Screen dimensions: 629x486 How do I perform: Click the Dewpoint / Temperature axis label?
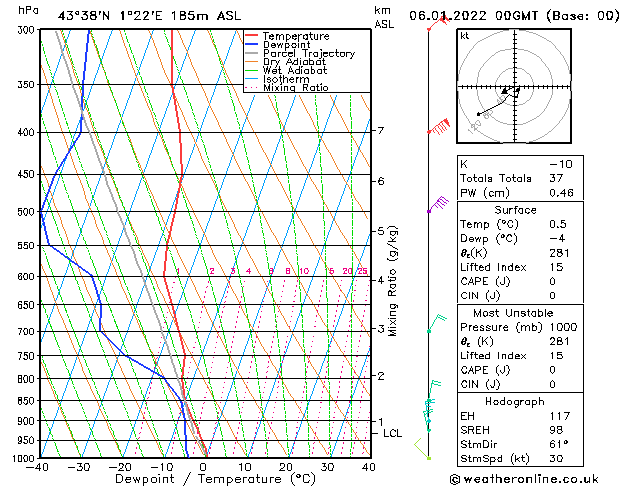pyautogui.click(x=203, y=478)
